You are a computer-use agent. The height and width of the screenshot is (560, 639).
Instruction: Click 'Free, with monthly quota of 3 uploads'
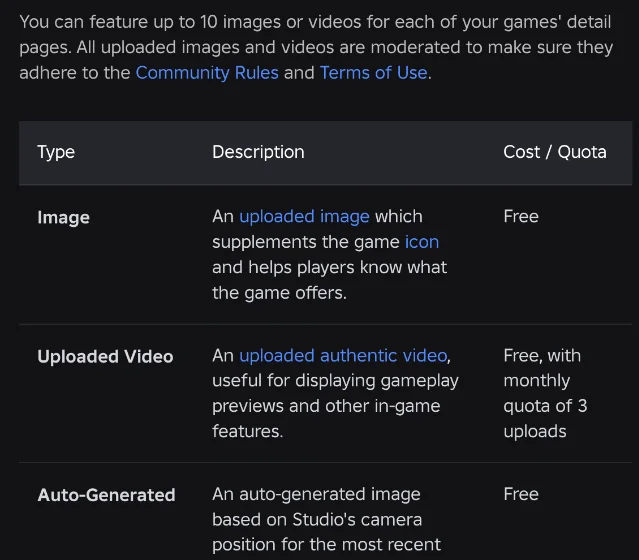pos(545,393)
